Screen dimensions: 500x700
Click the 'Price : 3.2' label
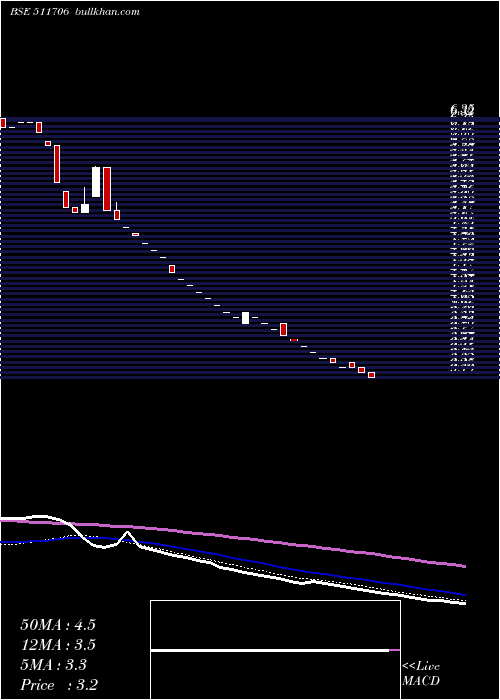[x=59, y=684]
